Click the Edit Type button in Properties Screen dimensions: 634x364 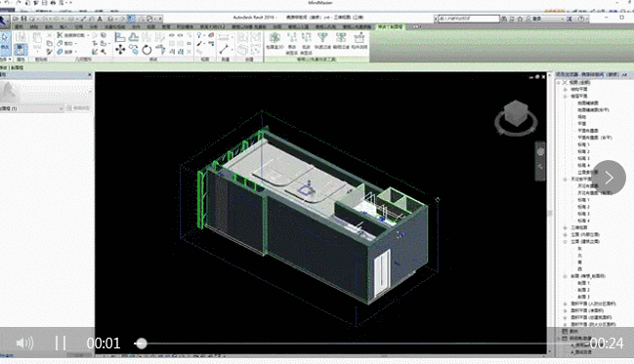[78, 108]
